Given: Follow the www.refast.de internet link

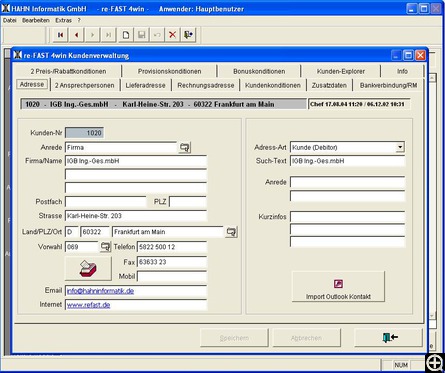Looking at the screenshot, I should click(x=88, y=305).
